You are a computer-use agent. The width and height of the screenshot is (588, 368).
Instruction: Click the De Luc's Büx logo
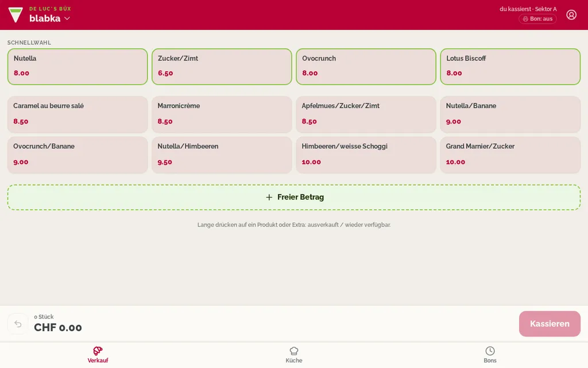coord(16,14)
